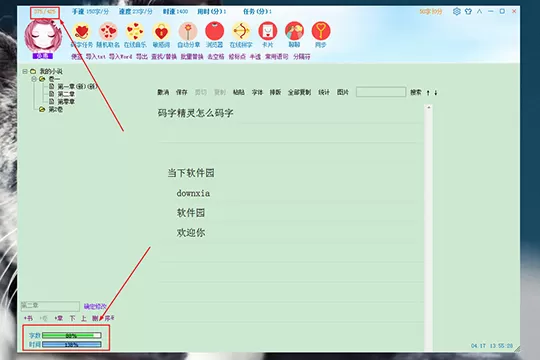The height and width of the screenshot is (360, 540).
Task: Click 确定修改 link
Action: coord(95,306)
